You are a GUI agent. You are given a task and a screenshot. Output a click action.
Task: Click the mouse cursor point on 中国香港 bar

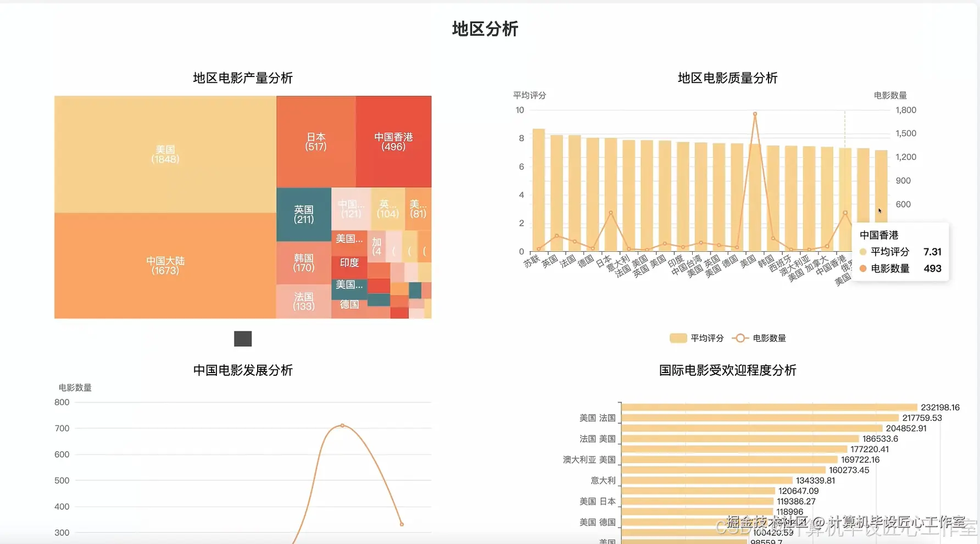879,210
